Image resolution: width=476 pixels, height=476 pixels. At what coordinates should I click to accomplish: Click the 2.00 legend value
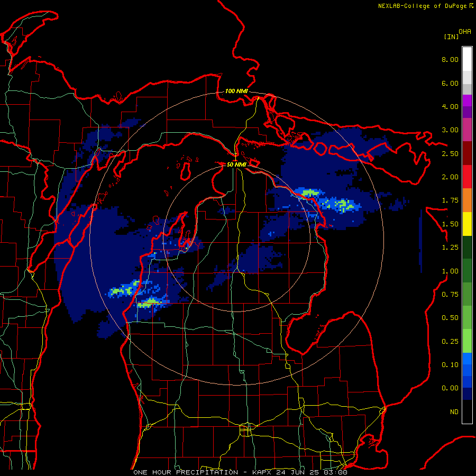tap(450, 177)
